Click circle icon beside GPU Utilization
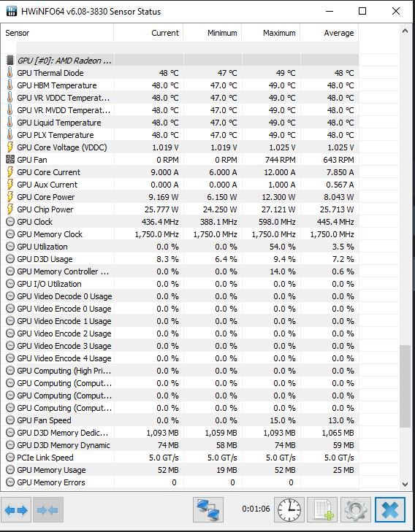 tap(10, 247)
